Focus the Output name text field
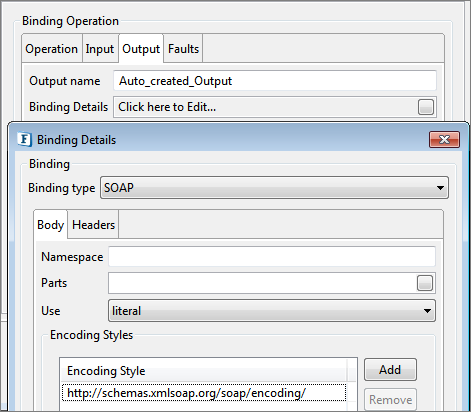The image size is (471, 412). (275, 81)
